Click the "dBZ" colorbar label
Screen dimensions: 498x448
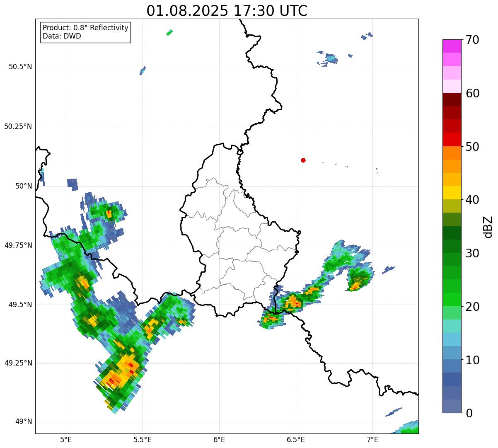488,227
